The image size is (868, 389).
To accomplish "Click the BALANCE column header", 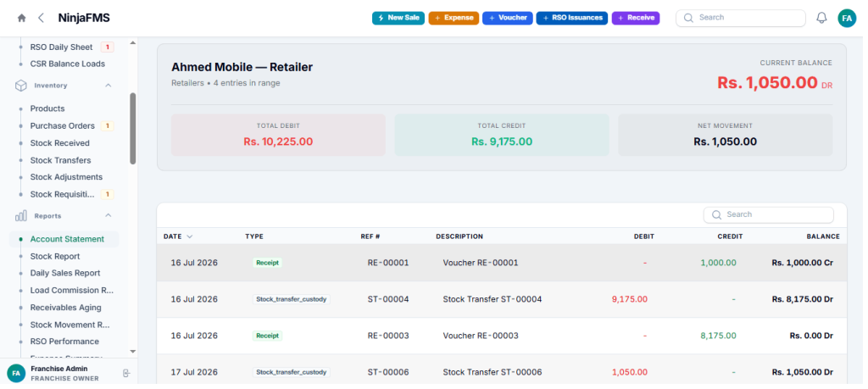I will [x=823, y=236].
